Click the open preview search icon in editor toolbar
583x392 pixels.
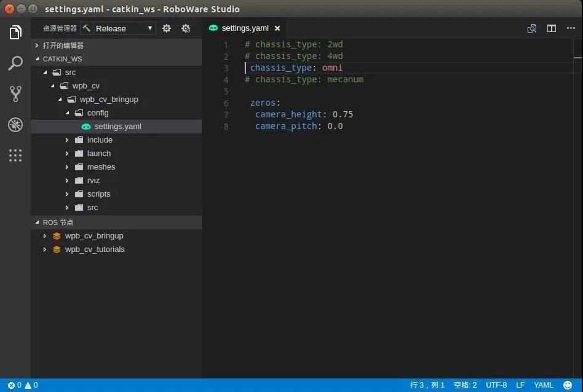[532, 28]
